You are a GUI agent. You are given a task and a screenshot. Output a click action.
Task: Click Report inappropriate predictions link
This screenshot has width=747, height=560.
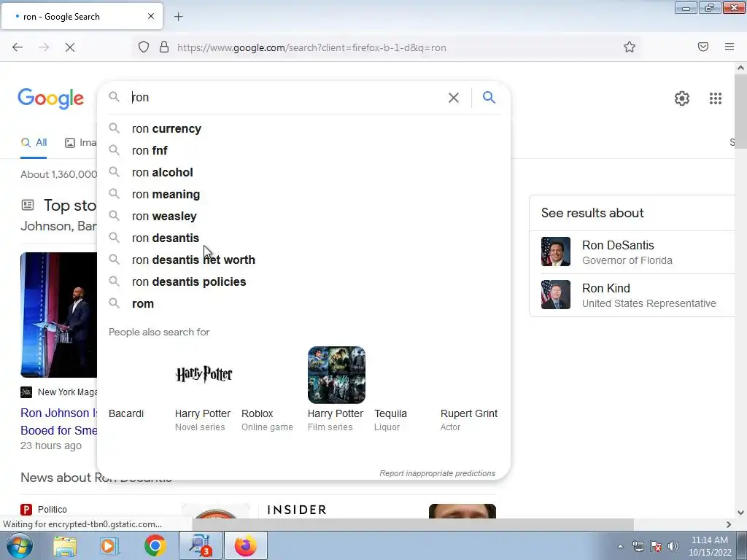coord(438,473)
